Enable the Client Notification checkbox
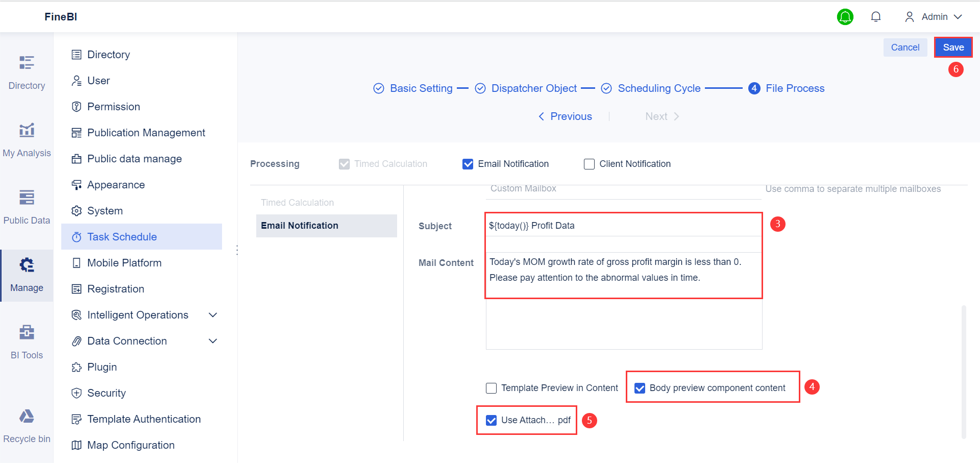980x463 pixels. pyautogui.click(x=589, y=164)
